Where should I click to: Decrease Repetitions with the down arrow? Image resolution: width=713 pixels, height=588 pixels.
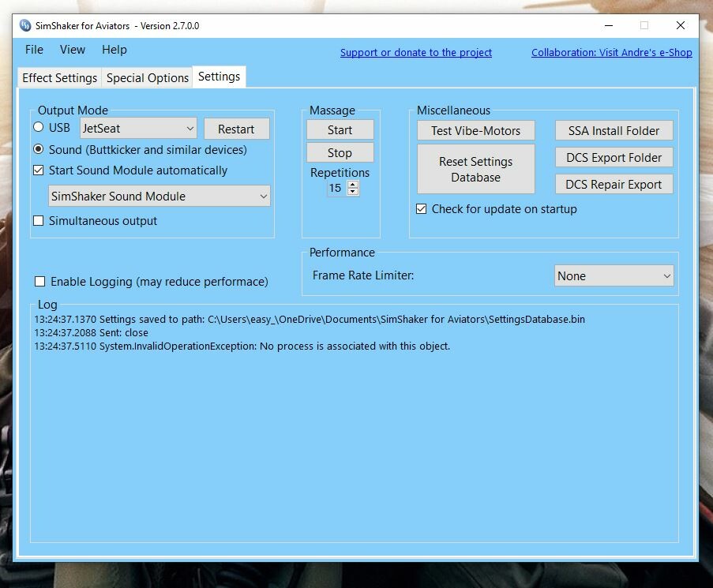353,191
